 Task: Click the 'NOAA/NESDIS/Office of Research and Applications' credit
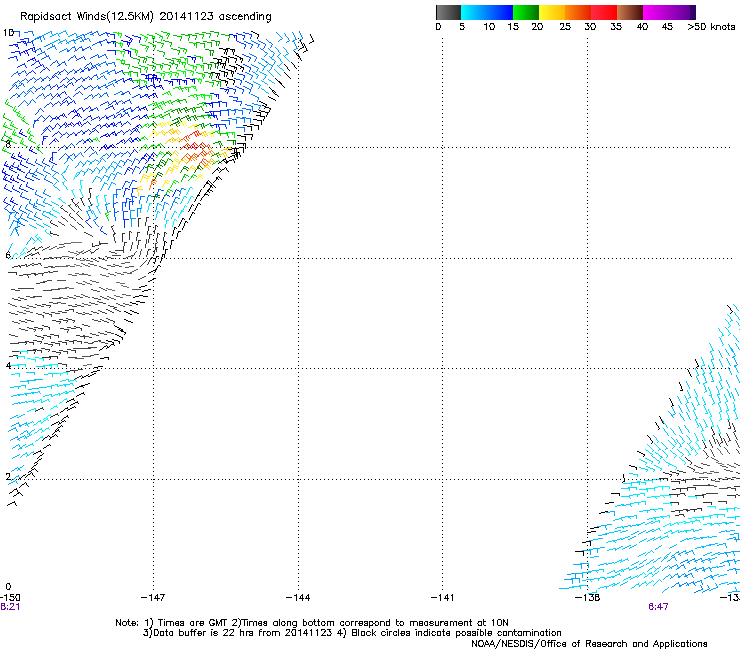[x=589, y=644]
